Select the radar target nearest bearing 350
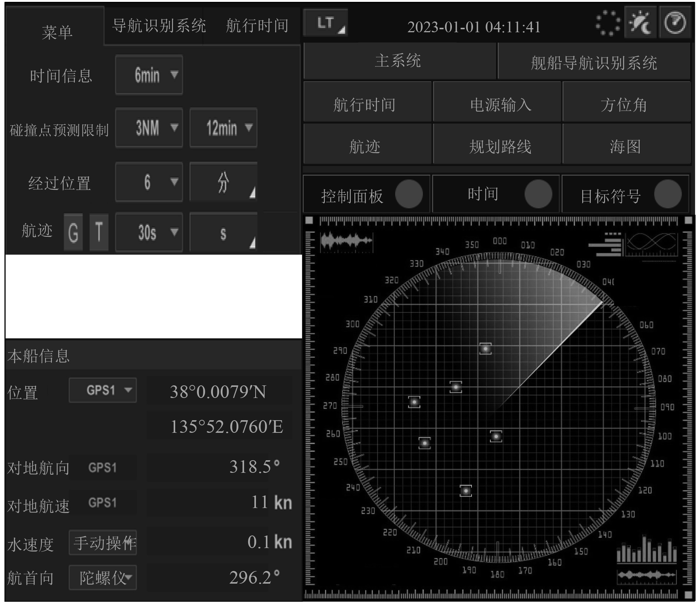Image resolution: width=700 pixels, height=604 pixels. (x=485, y=349)
